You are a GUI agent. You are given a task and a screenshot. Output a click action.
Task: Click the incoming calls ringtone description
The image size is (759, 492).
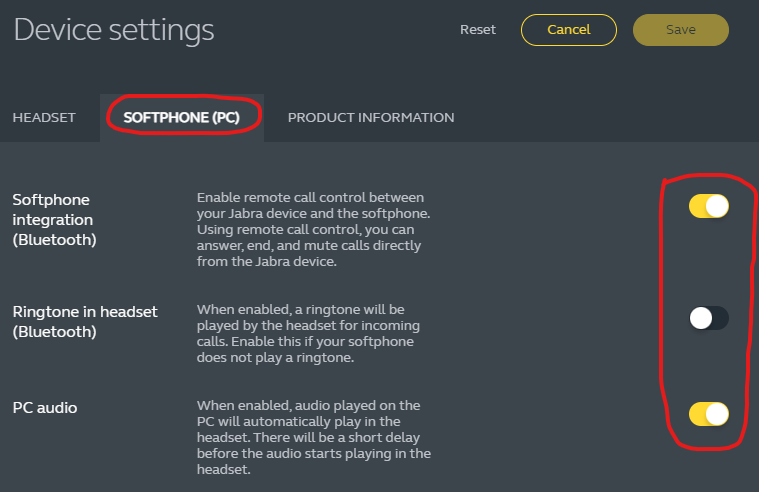coord(308,334)
